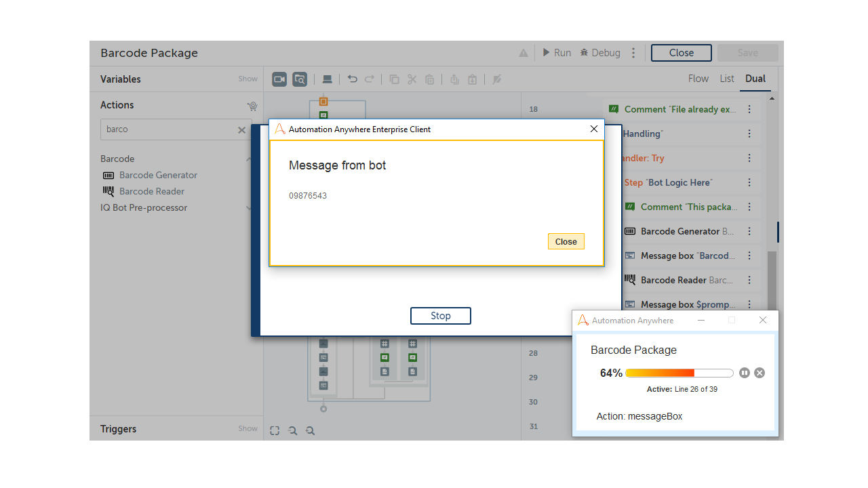Viewport: 868px width, 488px height.
Task: Minimize the Automation Anywhere progress window
Action: (701, 320)
